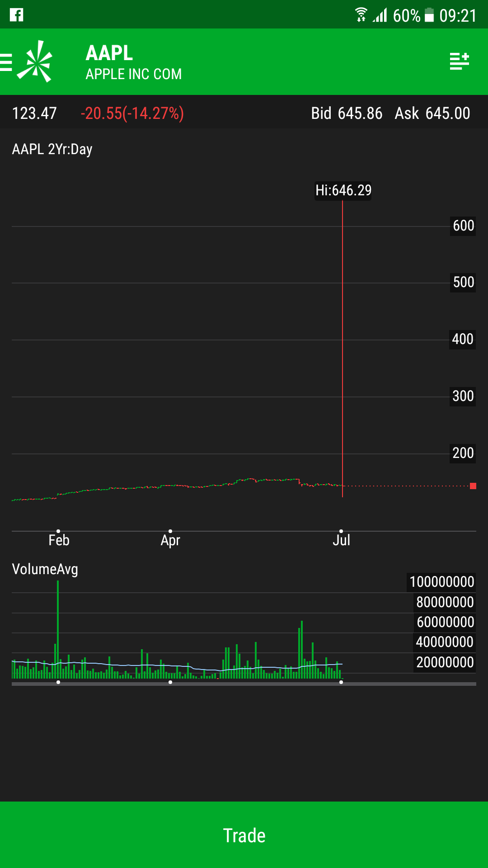Tap the Jul date axis marker
The height and width of the screenshot is (868, 488).
342,540
